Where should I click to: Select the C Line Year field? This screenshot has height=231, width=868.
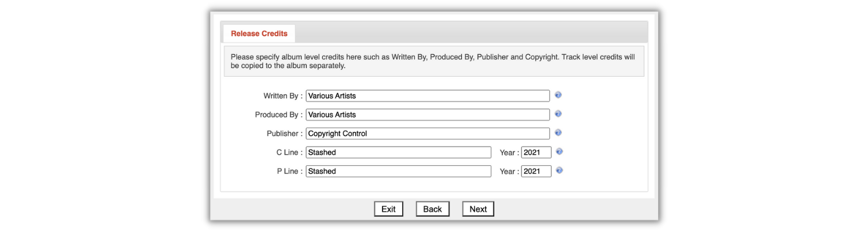pos(536,152)
